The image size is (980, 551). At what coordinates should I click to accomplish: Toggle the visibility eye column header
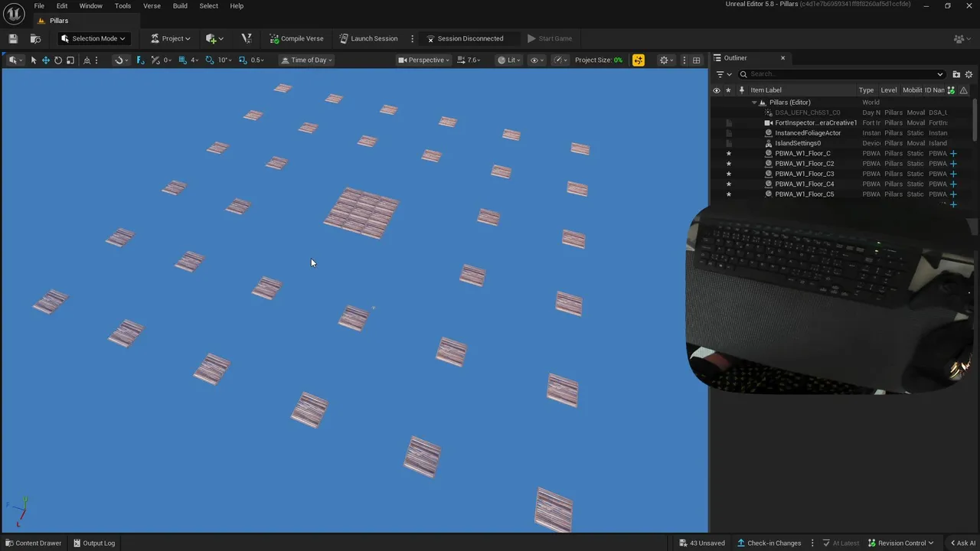point(717,90)
